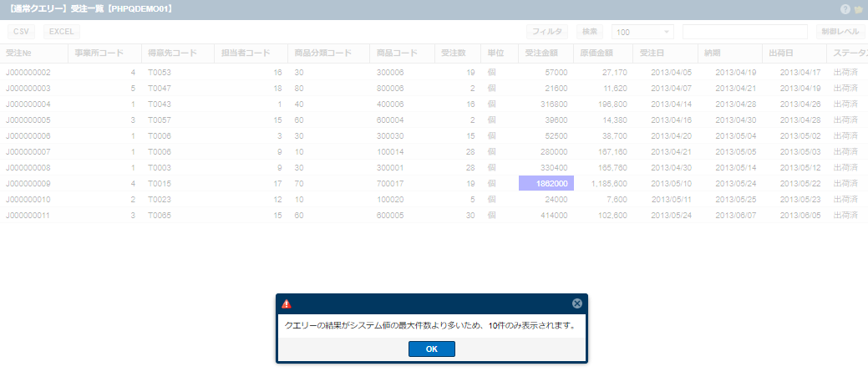The height and width of the screenshot is (382, 868).
Task: Click customer code T0053
Action: (x=160, y=73)
